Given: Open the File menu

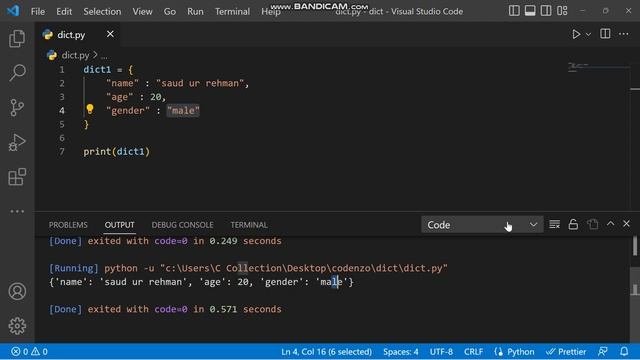Looking at the screenshot, I should [38, 11].
